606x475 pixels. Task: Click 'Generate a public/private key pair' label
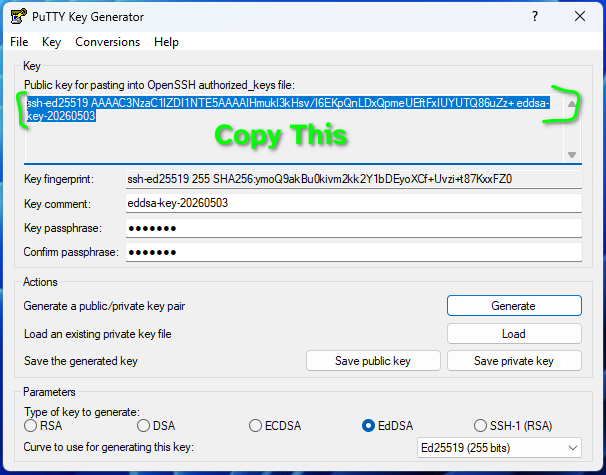(x=104, y=306)
